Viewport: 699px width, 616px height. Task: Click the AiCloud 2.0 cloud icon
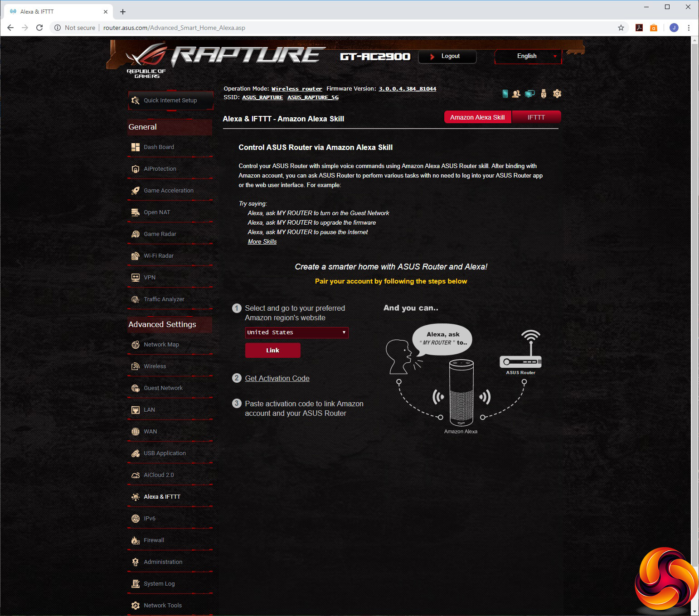[x=135, y=475]
